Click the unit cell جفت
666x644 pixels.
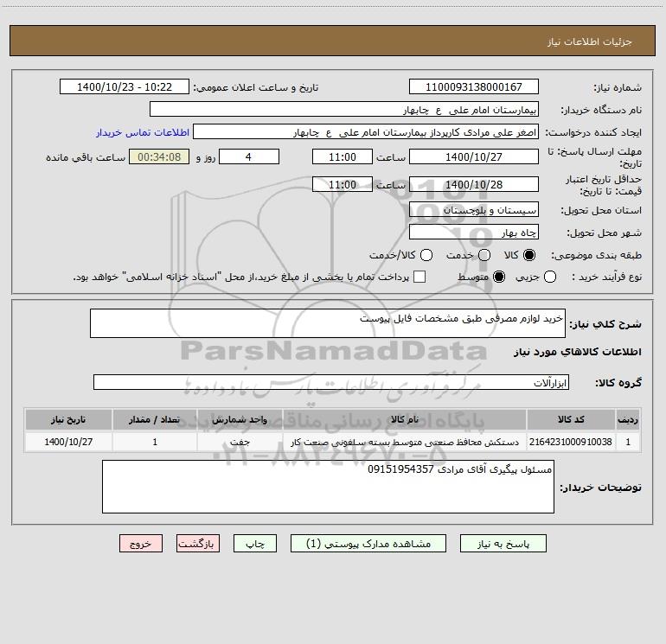240,442
